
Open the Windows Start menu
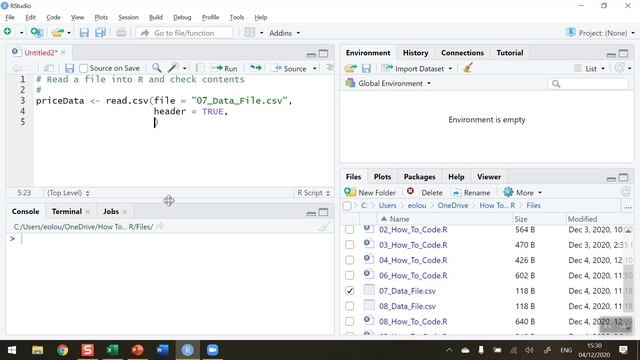tap(12, 350)
